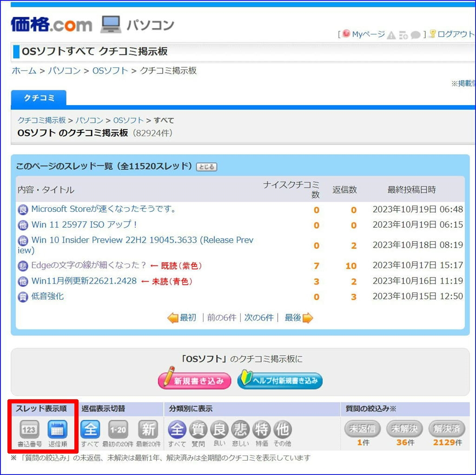This screenshot has height=475, width=476.
Task: Click the gold key logout icon
Action: [432, 33]
